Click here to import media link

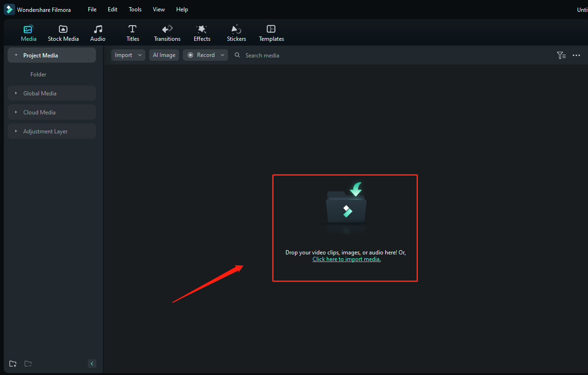tap(346, 259)
